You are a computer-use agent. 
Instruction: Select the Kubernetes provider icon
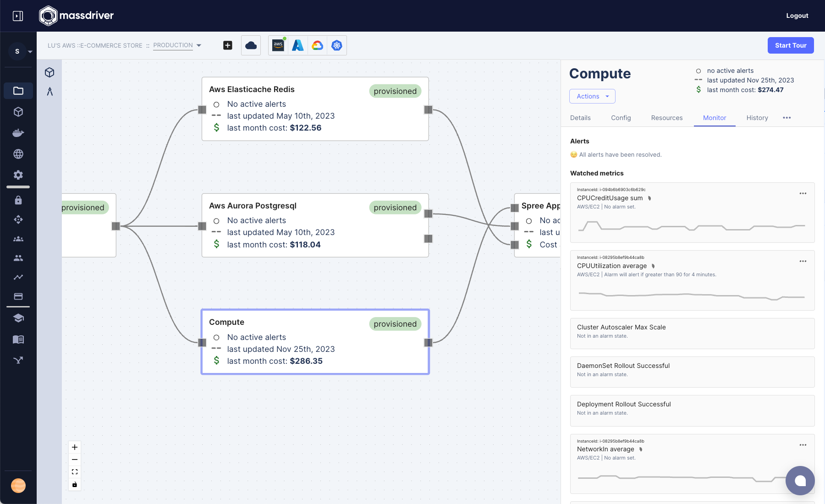(x=337, y=45)
